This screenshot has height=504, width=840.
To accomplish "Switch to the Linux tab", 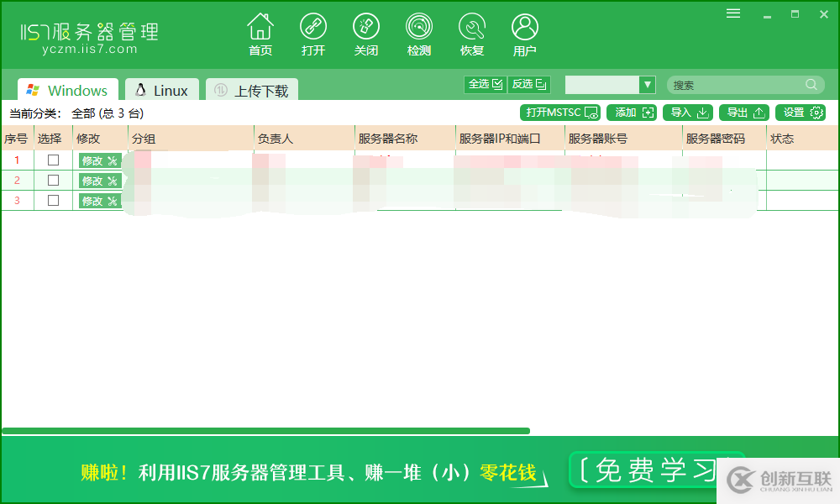I will [x=161, y=89].
